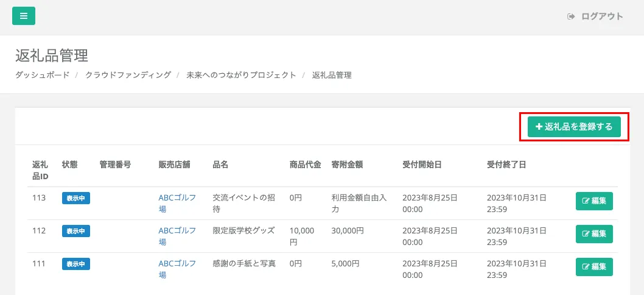Click the logout link
644x295 pixels.
[x=595, y=16]
